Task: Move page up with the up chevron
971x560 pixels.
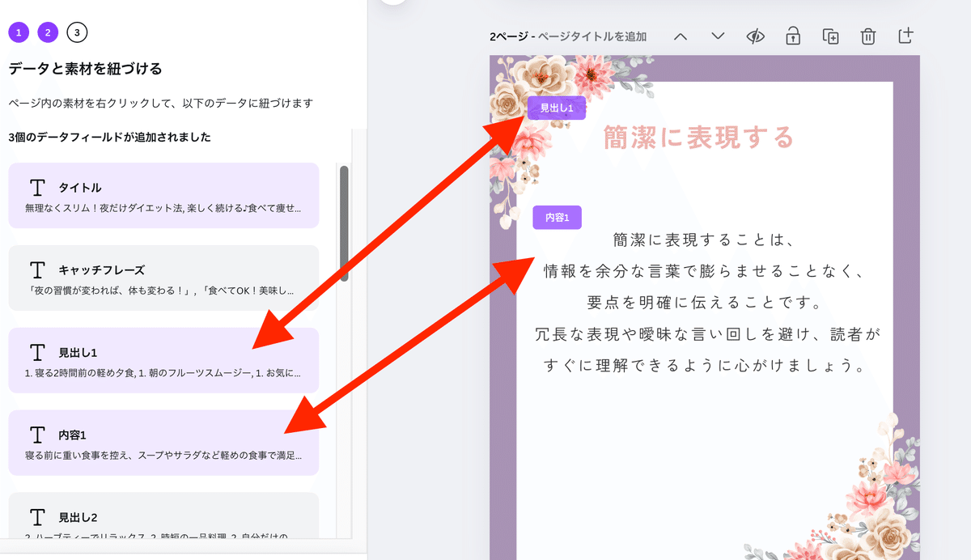Action: (x=681, y=36)
